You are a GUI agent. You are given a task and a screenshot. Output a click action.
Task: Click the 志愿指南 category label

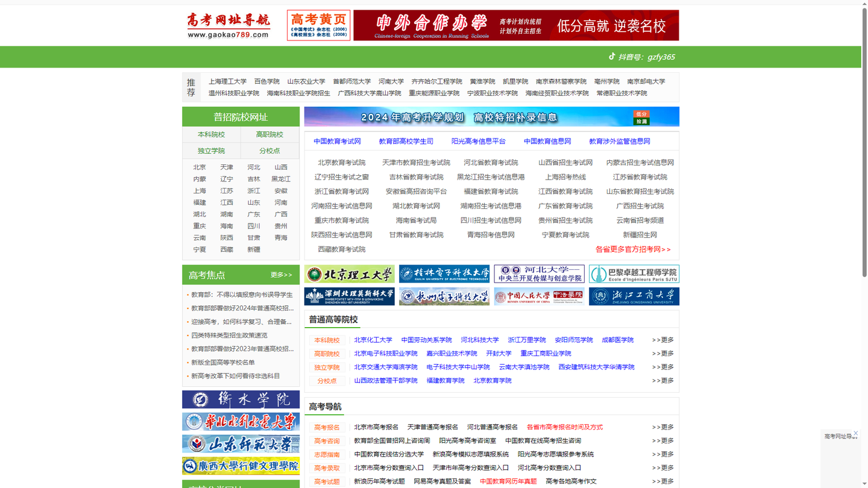pos(327,454)
